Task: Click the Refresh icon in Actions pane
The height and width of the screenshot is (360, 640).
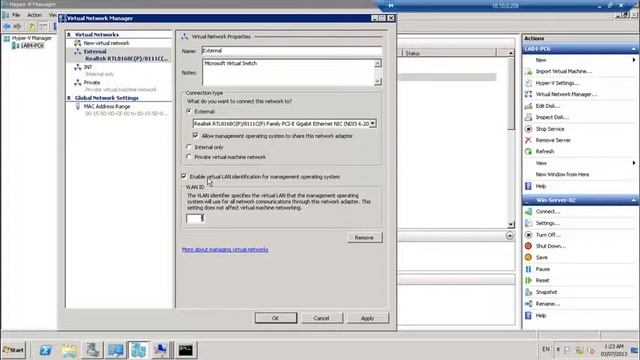Action: [x=528, y=151]
